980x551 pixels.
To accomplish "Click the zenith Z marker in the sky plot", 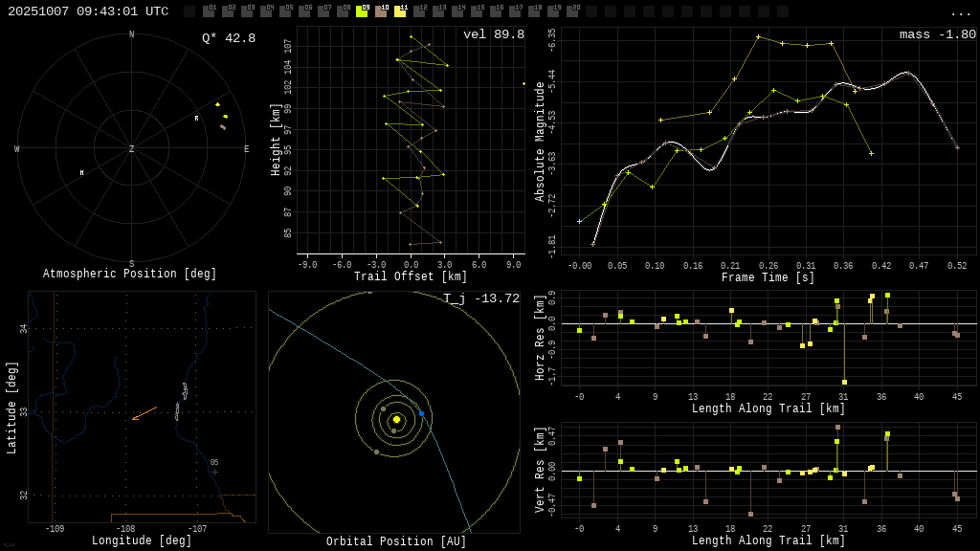I will coord(132,149).
